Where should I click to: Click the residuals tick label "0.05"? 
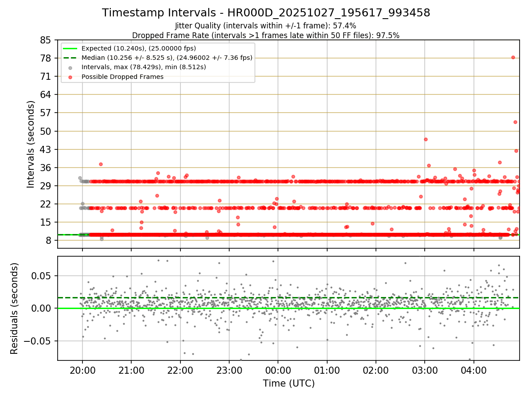click(x=42, y=276)
